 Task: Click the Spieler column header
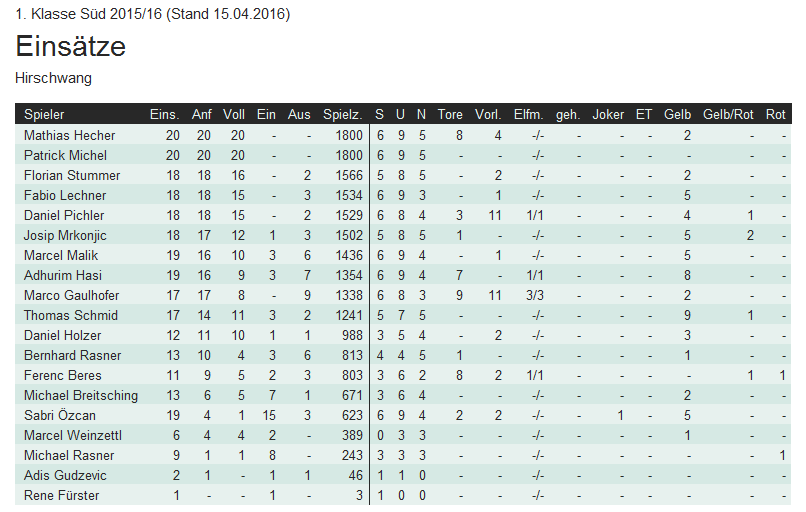point(44,114)
